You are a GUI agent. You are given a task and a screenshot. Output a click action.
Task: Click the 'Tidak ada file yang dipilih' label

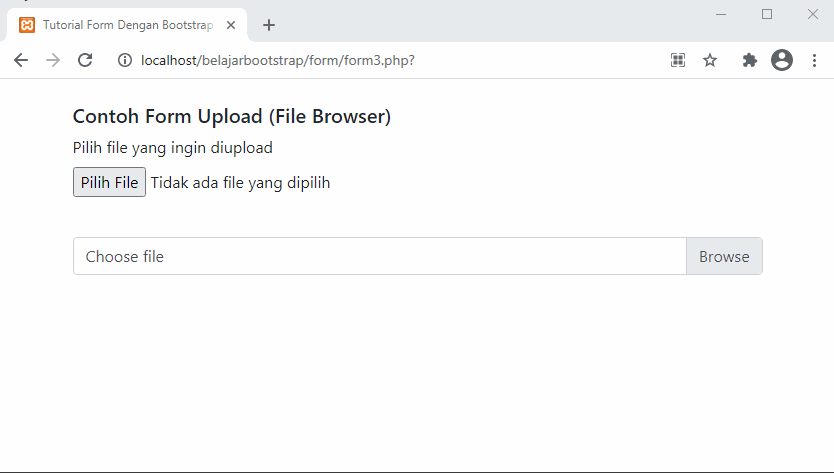coord(240,182)
